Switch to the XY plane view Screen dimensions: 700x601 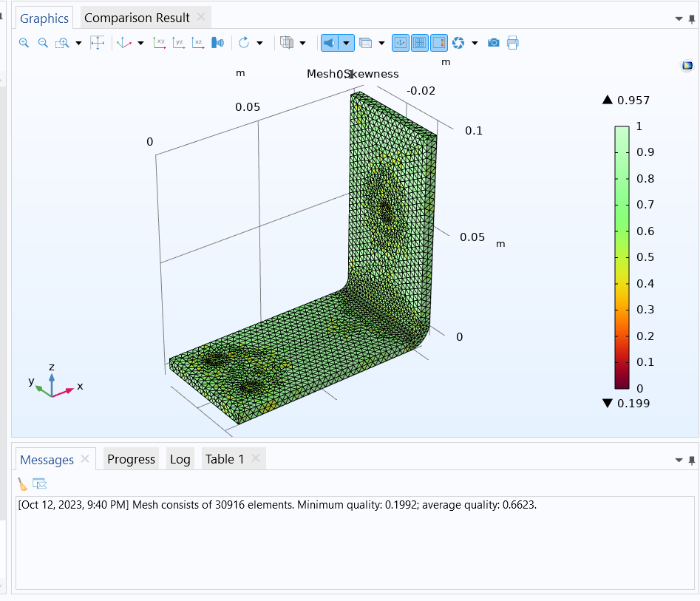tap(159, 43)
